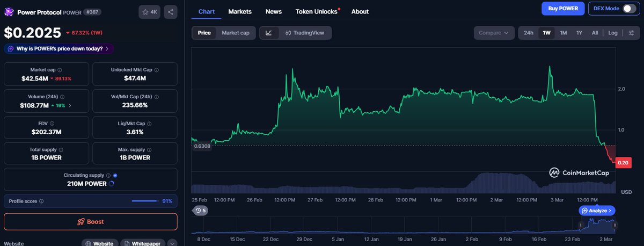Click the Analyze button
The width and height of the screenshot is (644, 246).
click(x=597, y=211)
